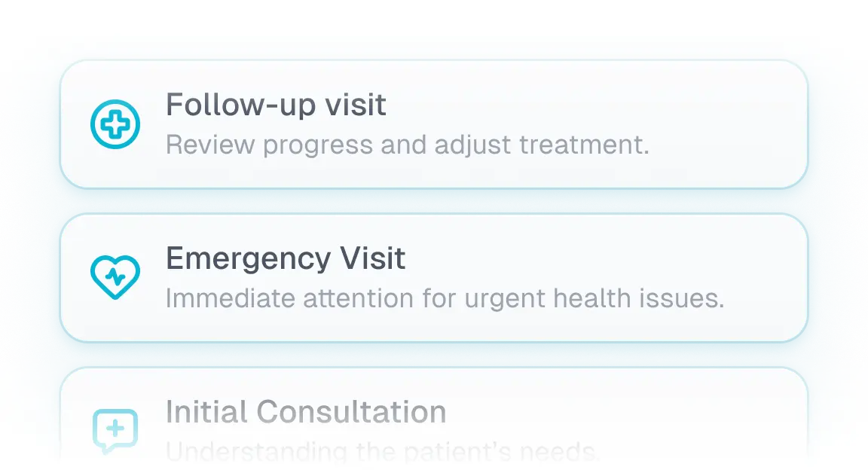Click "Immediate attention for urgent health issues." text

[x=445, y=298]
